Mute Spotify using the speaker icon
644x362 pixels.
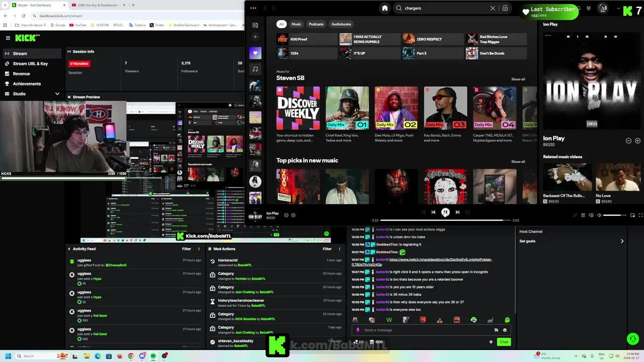[x=599, y=215]
